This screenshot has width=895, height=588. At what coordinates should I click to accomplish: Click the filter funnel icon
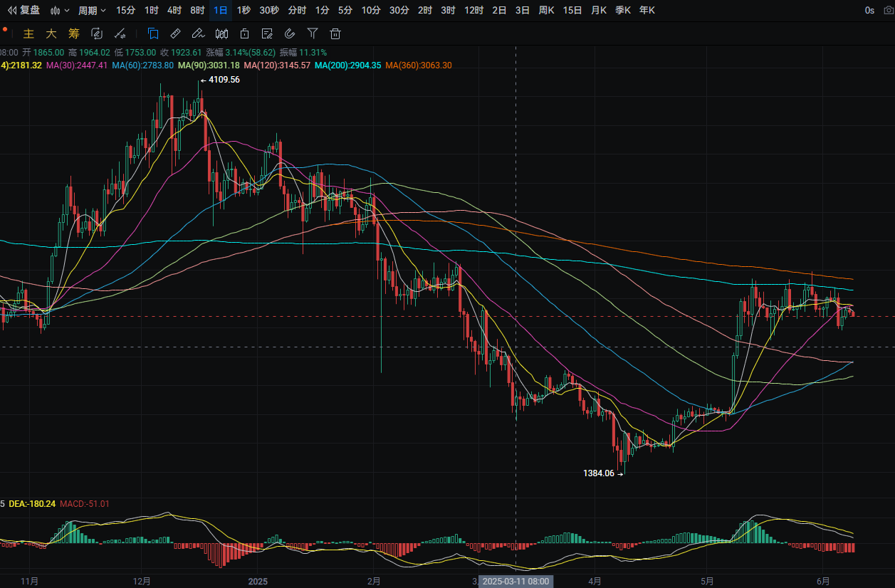click(x=313, y=33)
